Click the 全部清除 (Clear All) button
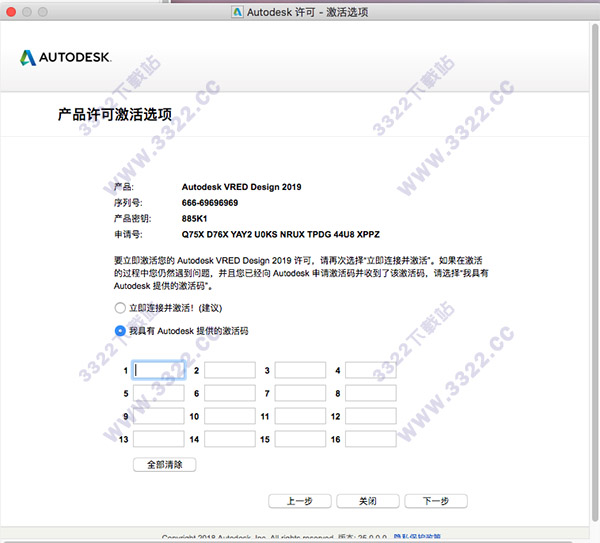The image size is (600, 543). (165, 465)
